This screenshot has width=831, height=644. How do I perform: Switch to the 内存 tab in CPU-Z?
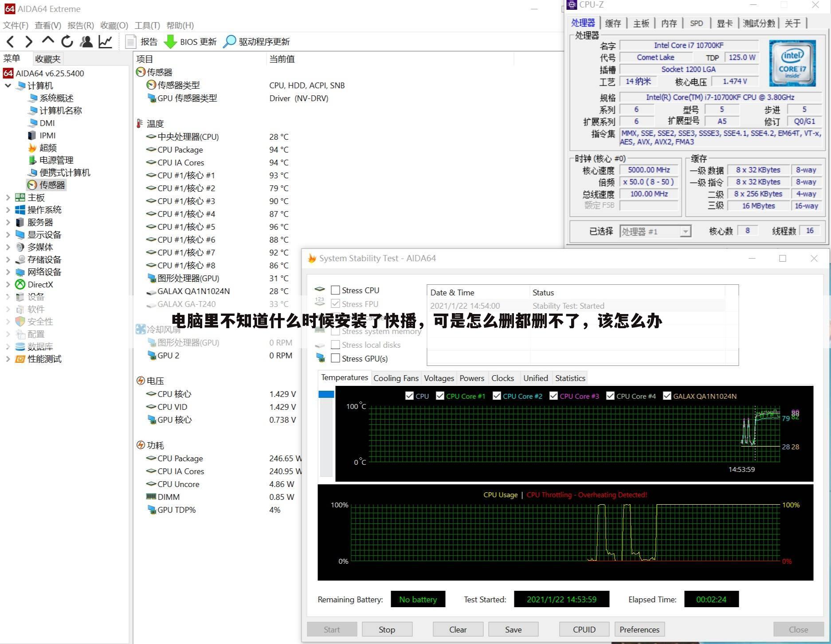669,23
